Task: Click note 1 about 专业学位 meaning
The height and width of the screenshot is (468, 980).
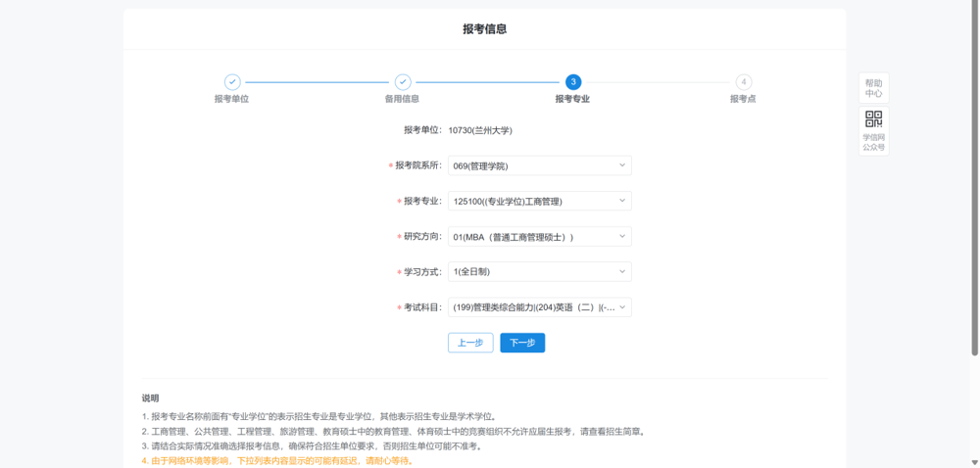Action: pyautogui.click(x=318, y=416)
